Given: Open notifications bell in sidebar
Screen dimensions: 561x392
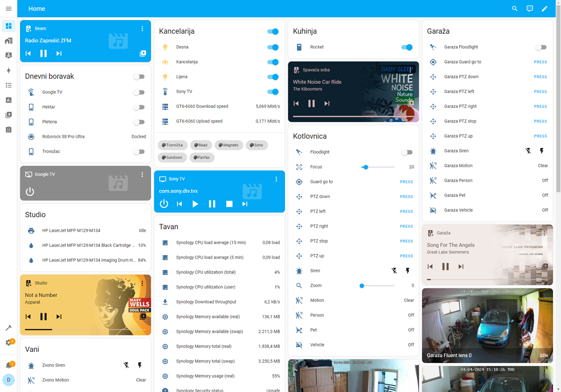Looking at the screenshot, I should point(8,366).
